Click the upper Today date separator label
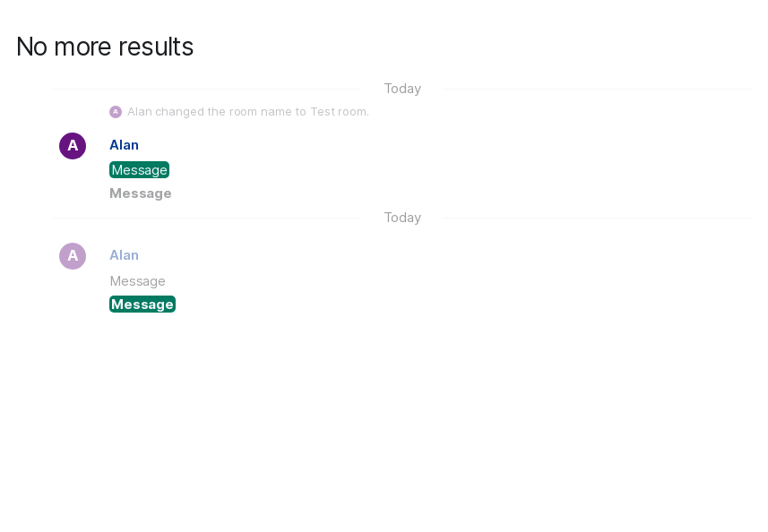This screenshot has height=532, width=768. (402, 89)
